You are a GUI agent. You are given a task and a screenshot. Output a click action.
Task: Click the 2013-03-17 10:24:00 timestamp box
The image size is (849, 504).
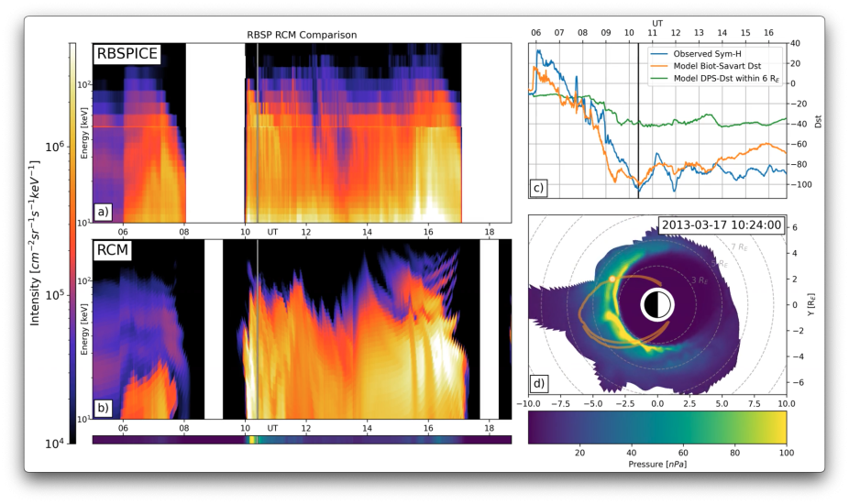click(x=720, y=225)
